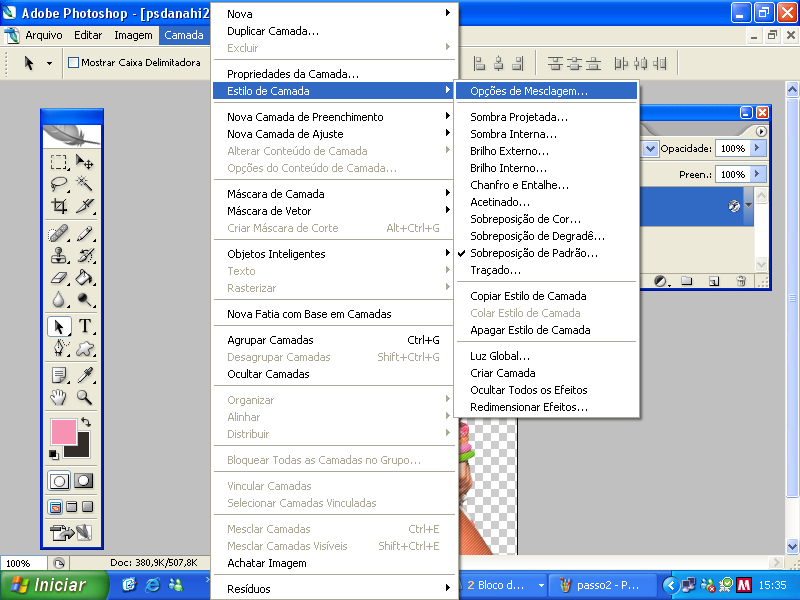The image size is (800, 600).
Task: Choose Standard Screen Mode
Action: click(55, 507)
